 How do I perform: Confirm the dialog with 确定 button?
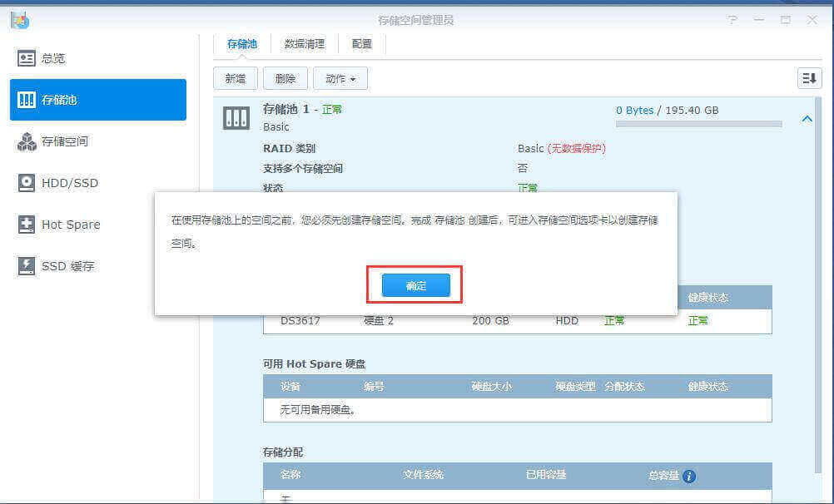[x=415, y=285]
